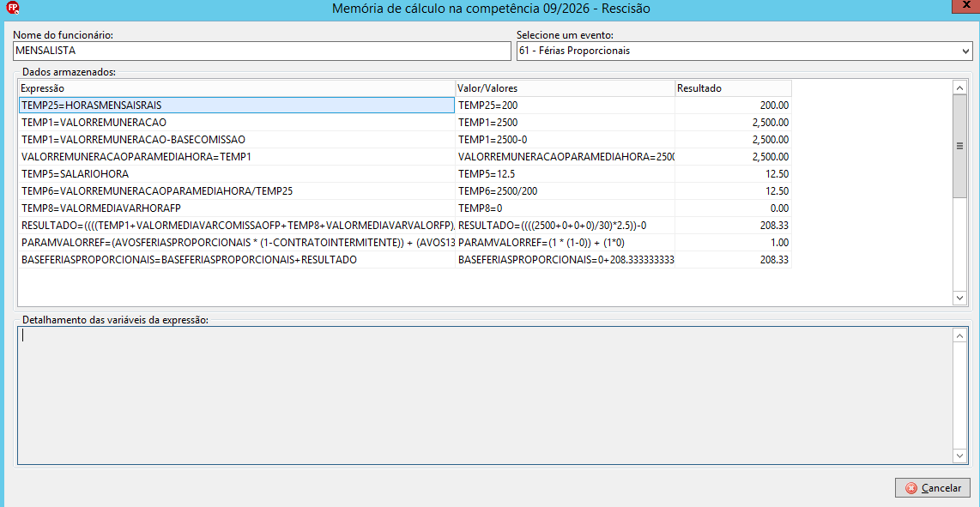Image resolution: width=980 pixels, height=507 pixels.
Task: Select the VALORREMUNERACAOPARAMEDIAHORA=TEMP1 expression
Action: click(237, 156)
